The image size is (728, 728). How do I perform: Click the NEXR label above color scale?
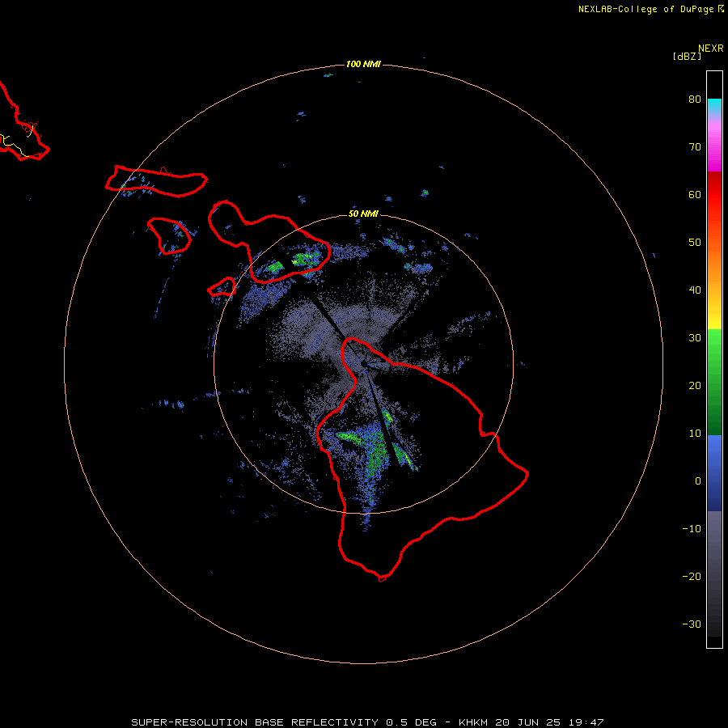point(711,49)
